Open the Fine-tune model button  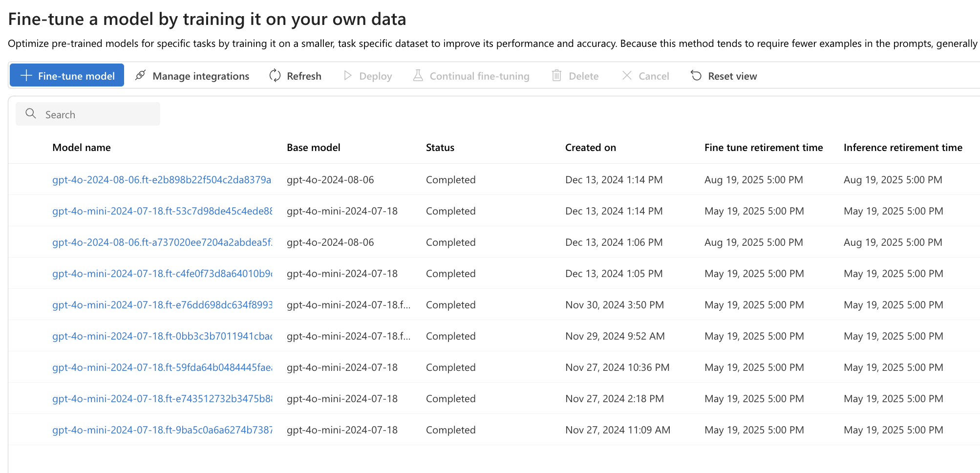(67, 75)
